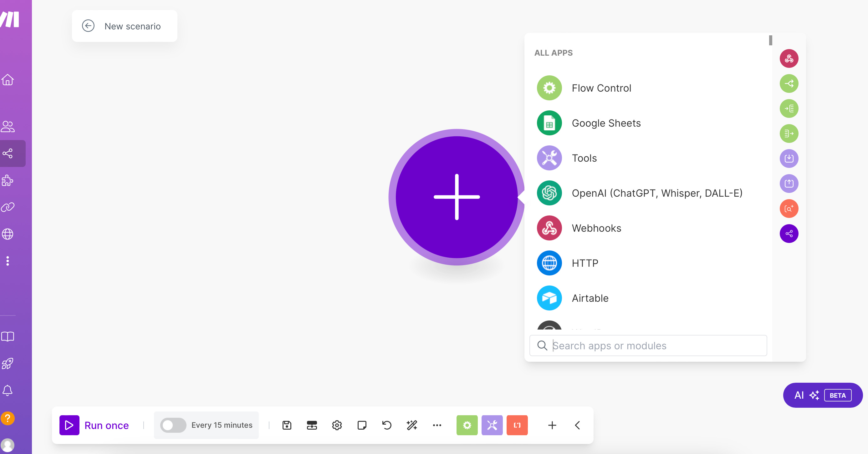
Task: Add a note using the note icon
Action: (362, 425)
